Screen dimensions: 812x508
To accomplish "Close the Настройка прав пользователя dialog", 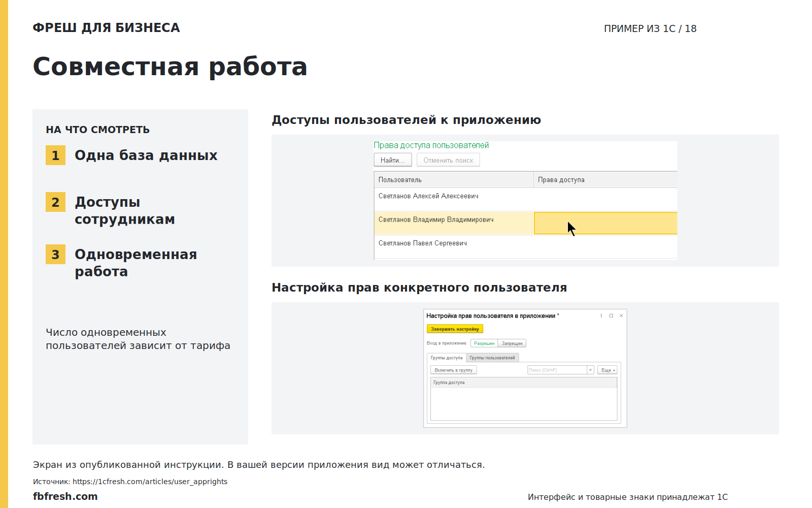I will (x=621, y=315).
